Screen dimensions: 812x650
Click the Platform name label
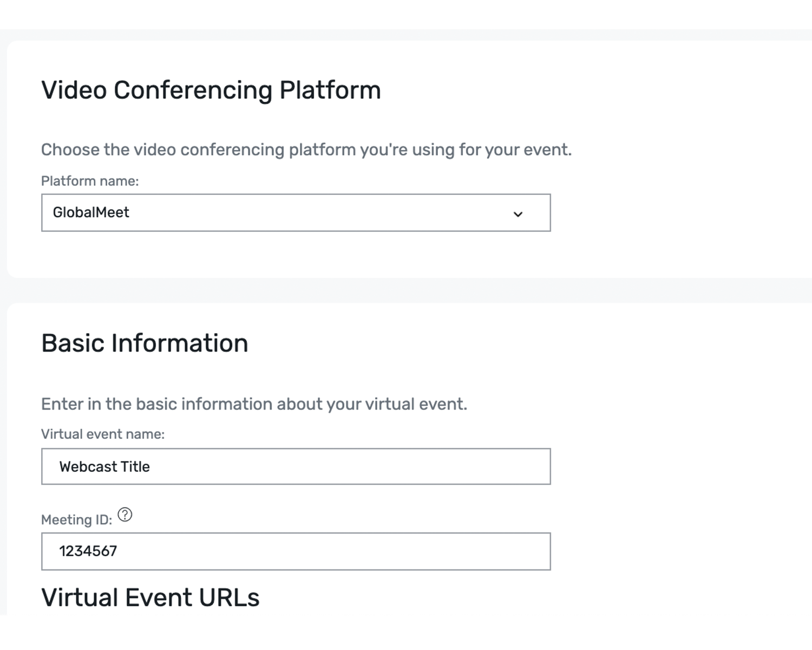(x=90, y=181)
